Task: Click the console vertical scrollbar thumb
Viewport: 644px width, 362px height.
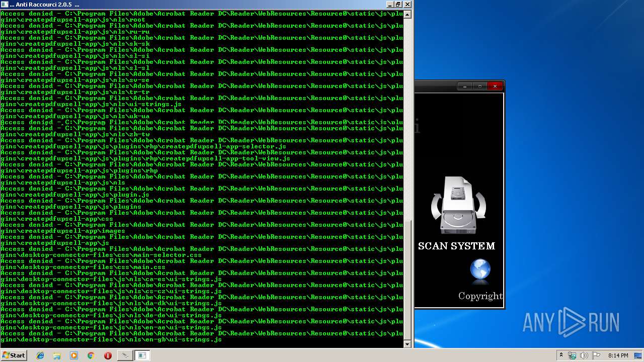Action: pyautogui.click(x=408, y=279)
